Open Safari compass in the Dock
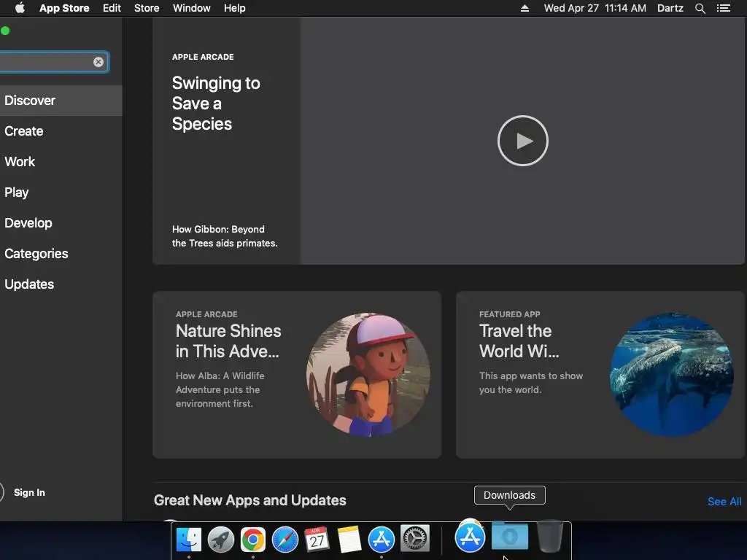 pos(285,540)
